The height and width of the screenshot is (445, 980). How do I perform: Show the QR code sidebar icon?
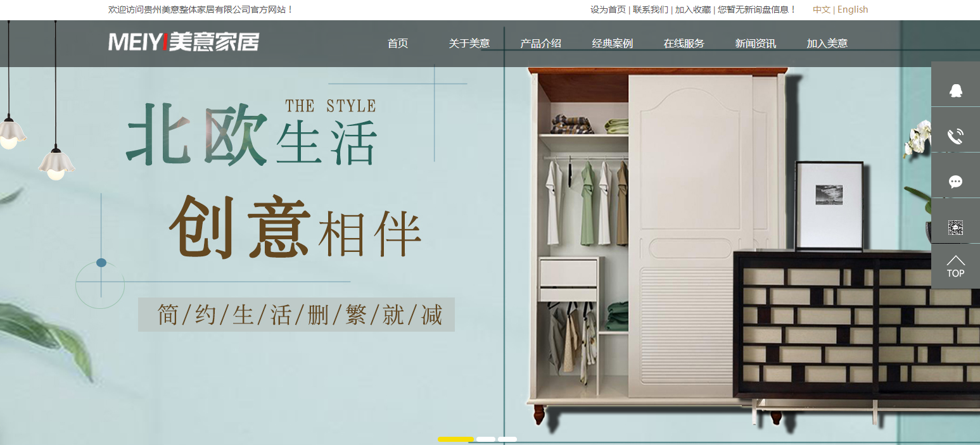(x=955, y=227)
